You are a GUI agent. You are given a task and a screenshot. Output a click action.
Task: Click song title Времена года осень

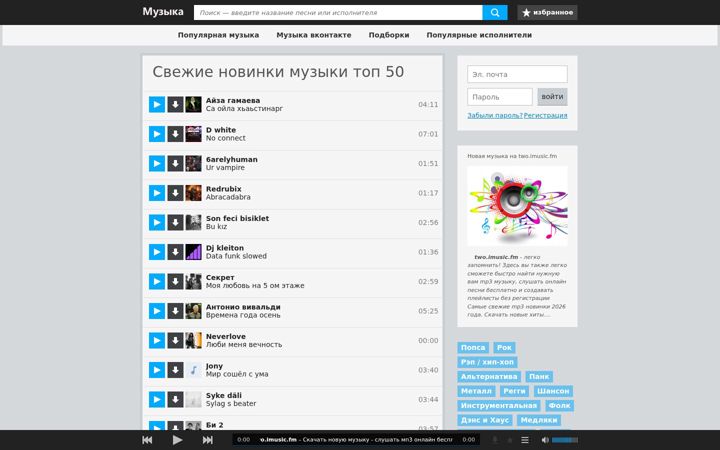tap(243, 315)
